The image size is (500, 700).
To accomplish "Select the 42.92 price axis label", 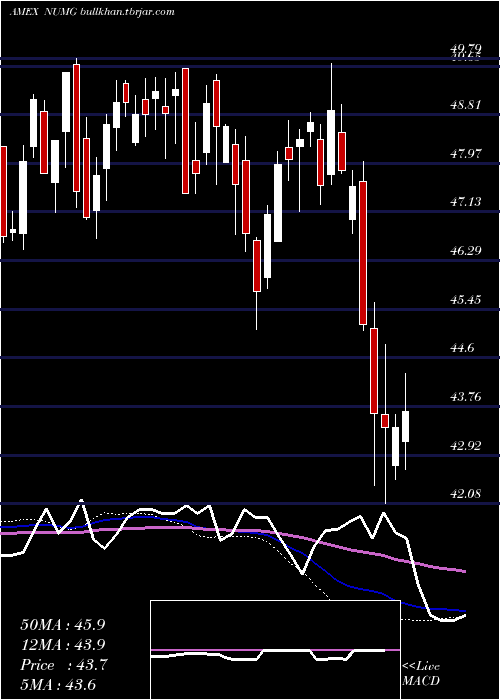I will tap(466, 445).
